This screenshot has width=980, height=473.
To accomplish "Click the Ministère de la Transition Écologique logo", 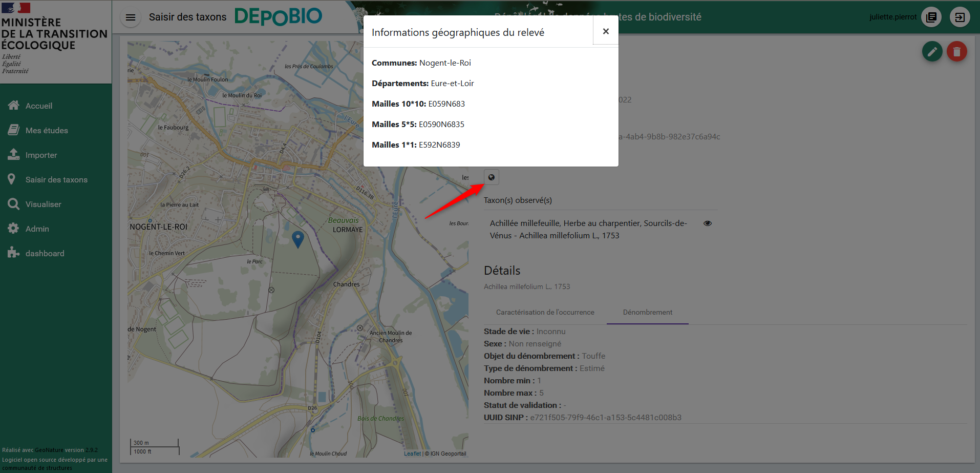I will click(x=55, y=41).
